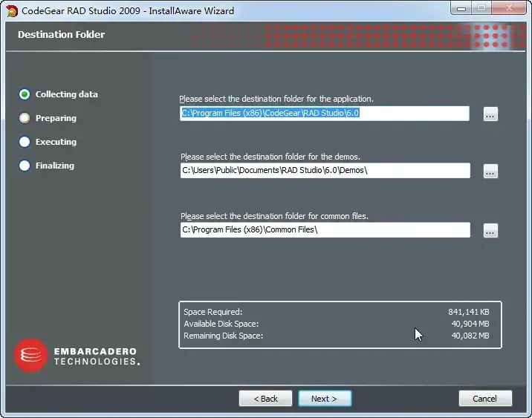Click 'Please select the destination folder for the demos.'

pos(270,157)
